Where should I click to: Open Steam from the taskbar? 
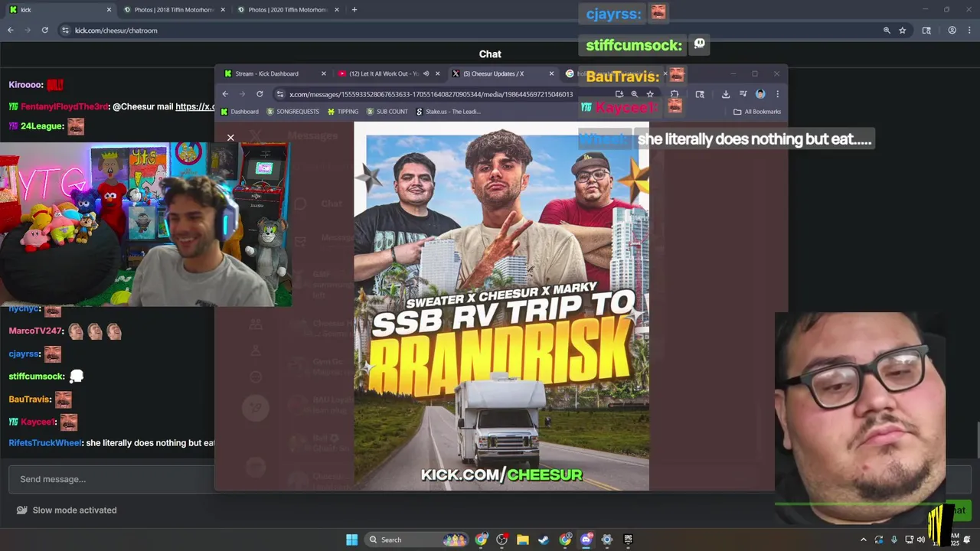point(544,540)
